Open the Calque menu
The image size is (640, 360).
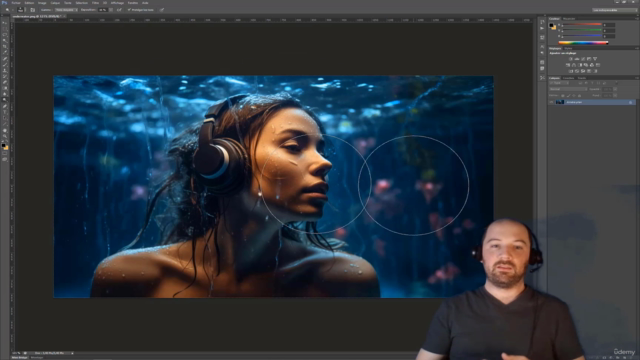point(55,3)
